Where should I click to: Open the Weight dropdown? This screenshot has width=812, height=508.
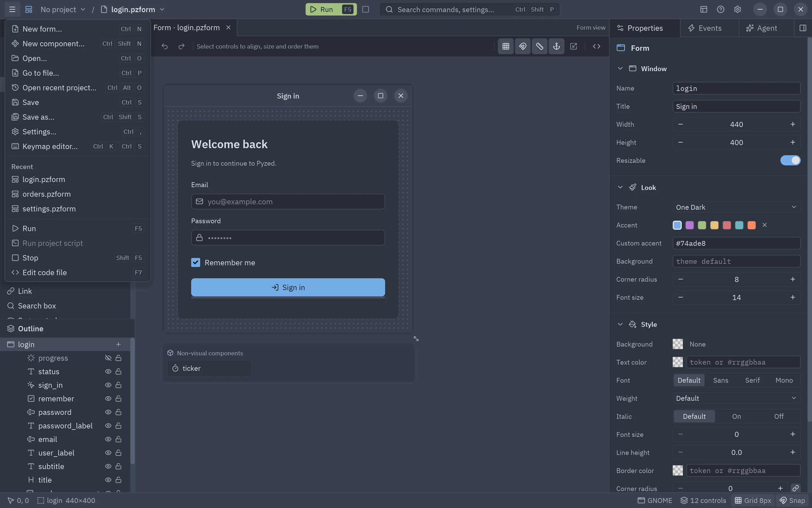tap(736, 398)
